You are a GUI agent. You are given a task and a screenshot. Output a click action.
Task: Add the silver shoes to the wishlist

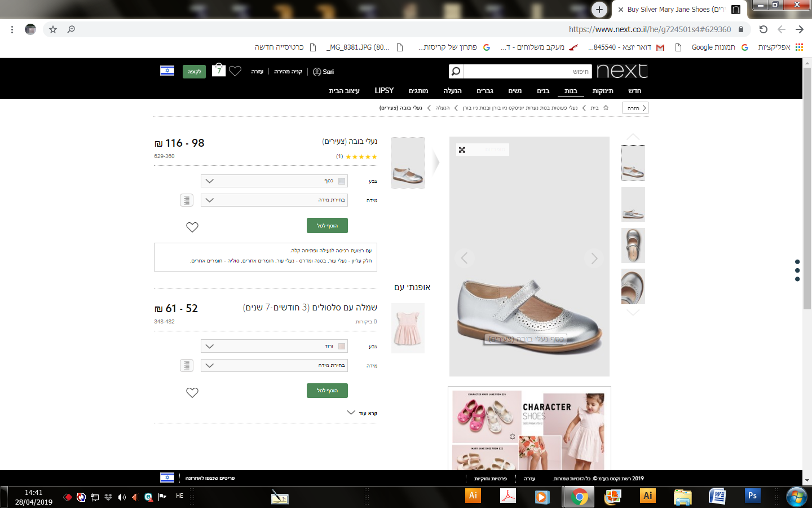point(192,227)
